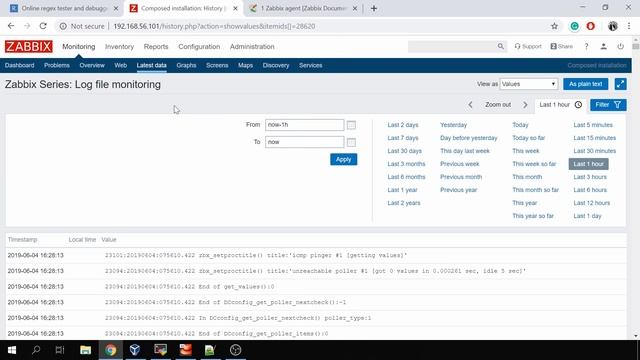
Task: Go to previous time period arrow
Action: click(470, 105)
